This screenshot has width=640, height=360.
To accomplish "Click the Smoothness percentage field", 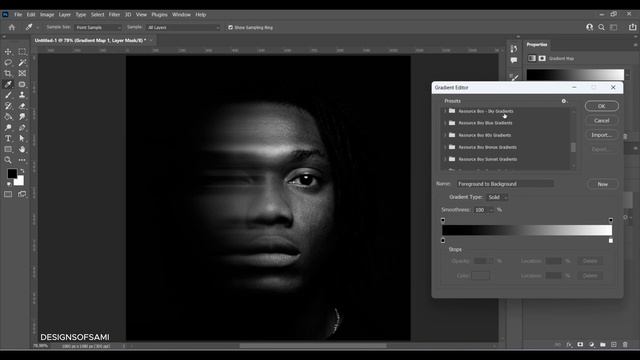I will [x=480, y=210].
